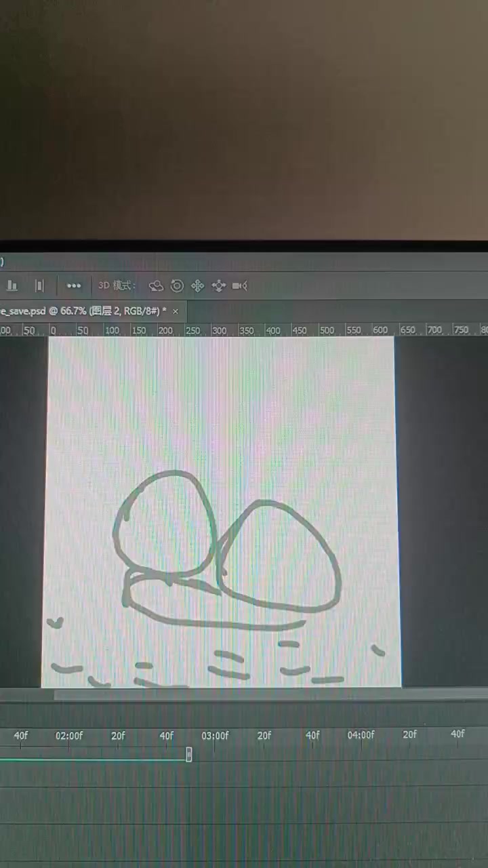488x868 pixels.
Task: Select the 3D pan four-arrow icon
Action: click(x=198, y=285)
